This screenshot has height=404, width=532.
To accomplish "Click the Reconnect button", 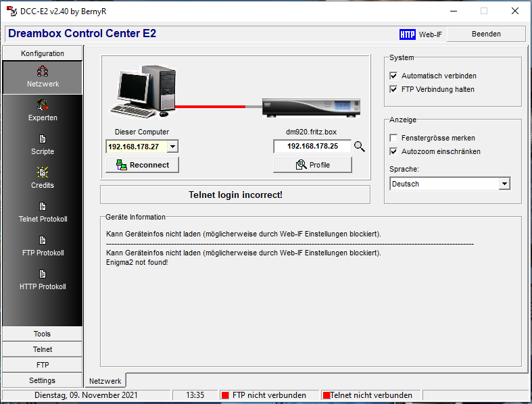I will (142, 165).
